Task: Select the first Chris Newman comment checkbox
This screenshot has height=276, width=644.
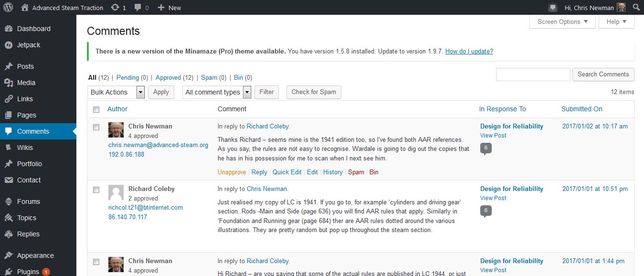Action: coord(96,127)
